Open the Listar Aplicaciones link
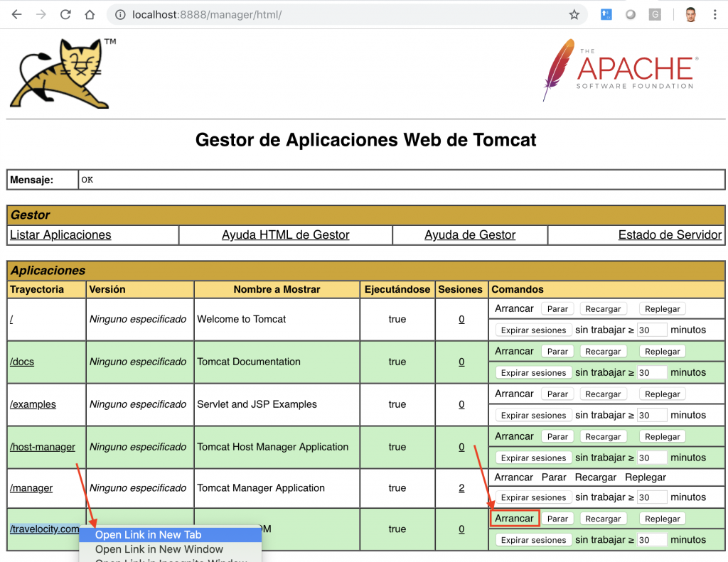Viewport: 728px width, 562px height. tap(60, 235)
